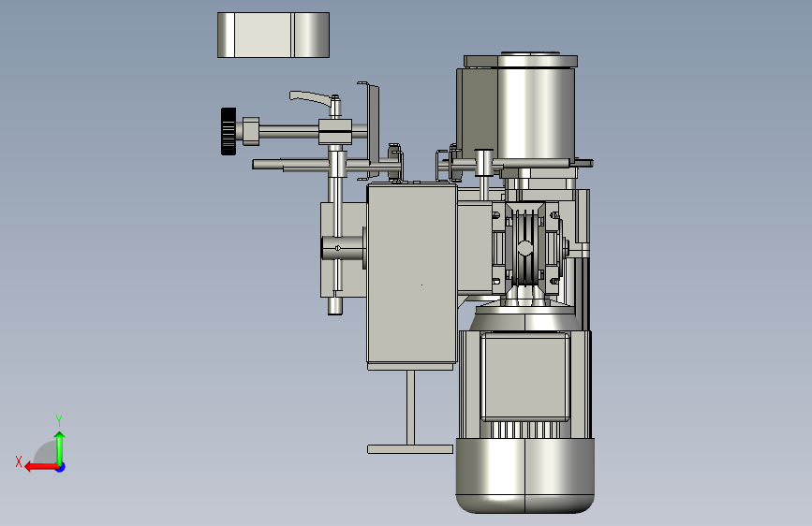Select the top vertical motor cylinder

536,112
